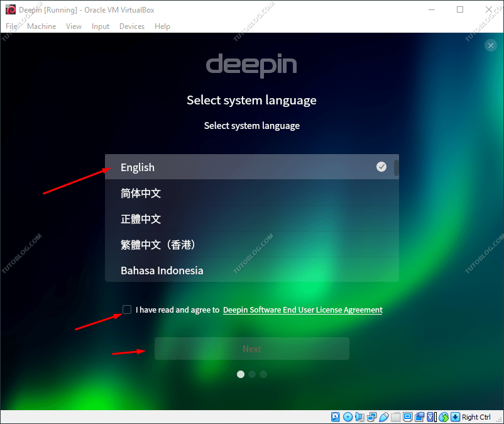Open the Input menu
Screen dimensions: 504x424
point(101,26)
